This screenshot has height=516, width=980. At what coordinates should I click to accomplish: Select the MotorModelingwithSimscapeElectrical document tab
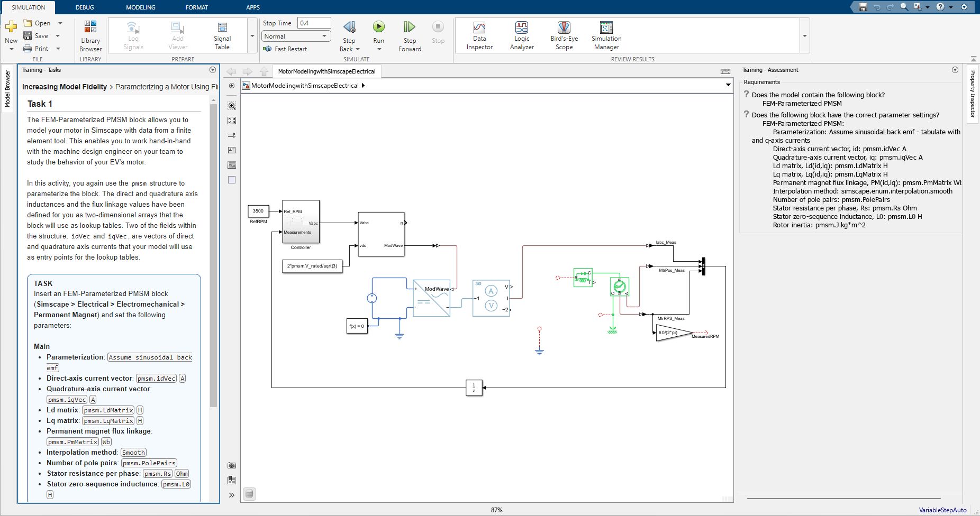point(326,71)
